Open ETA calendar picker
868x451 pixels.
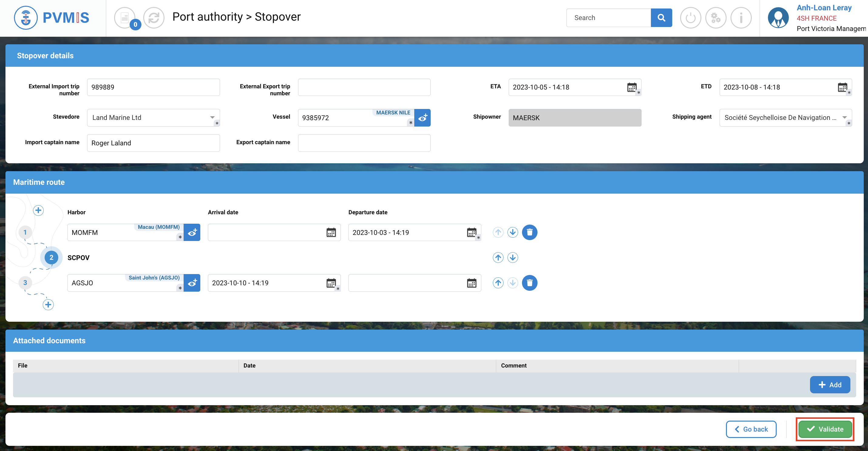(632, 87)
